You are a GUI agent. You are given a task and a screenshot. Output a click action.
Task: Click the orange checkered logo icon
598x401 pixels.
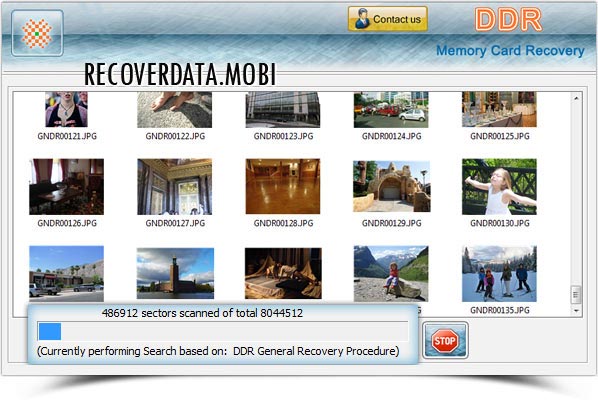pos(37,34)
